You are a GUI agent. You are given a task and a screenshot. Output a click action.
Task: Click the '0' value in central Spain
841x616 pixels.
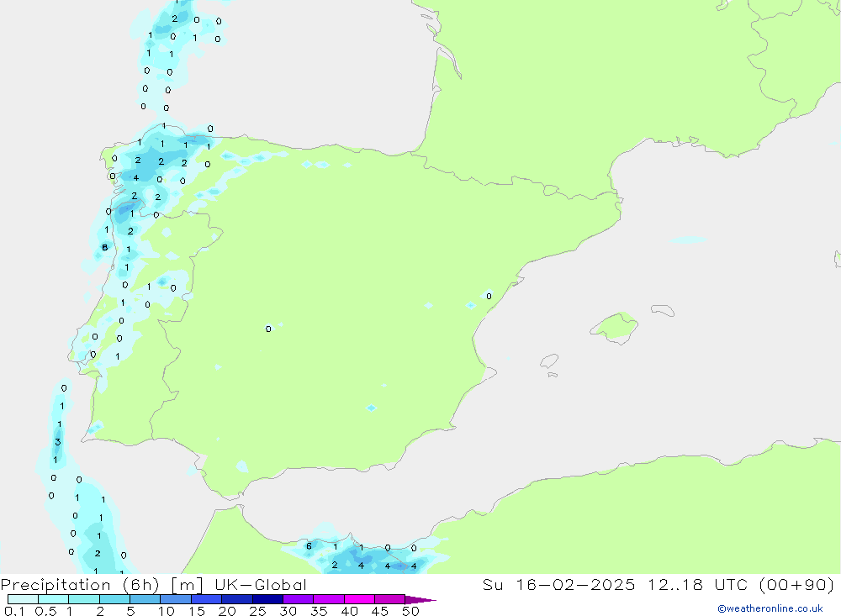point(268,329)
